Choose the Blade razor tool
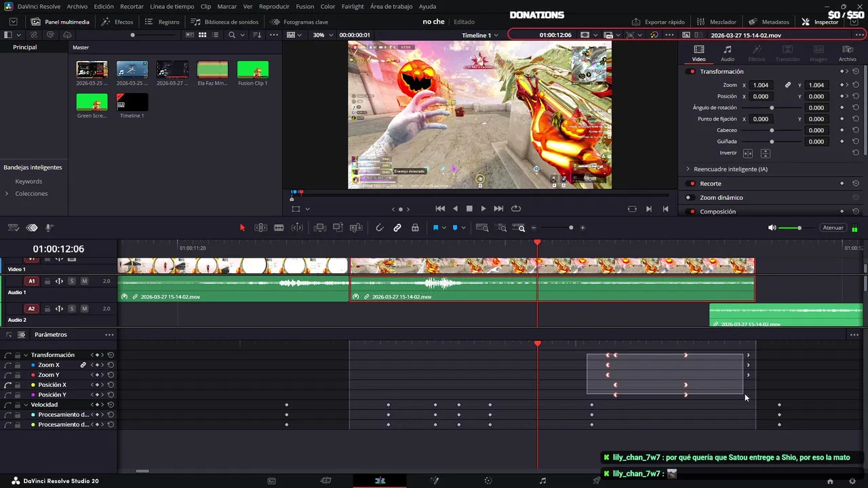Viewport: 868px width, 488px height. (279, 228)
